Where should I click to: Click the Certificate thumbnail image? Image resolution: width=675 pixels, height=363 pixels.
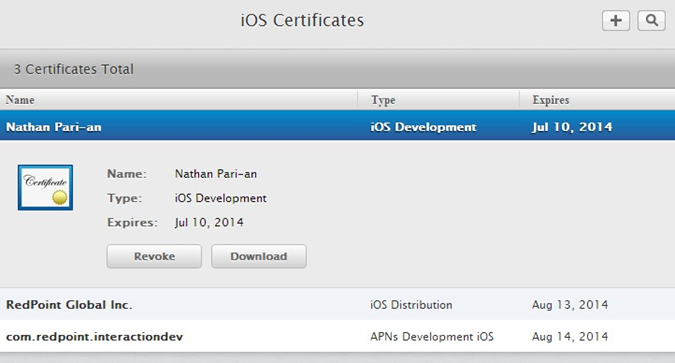[x=45, y=187]
